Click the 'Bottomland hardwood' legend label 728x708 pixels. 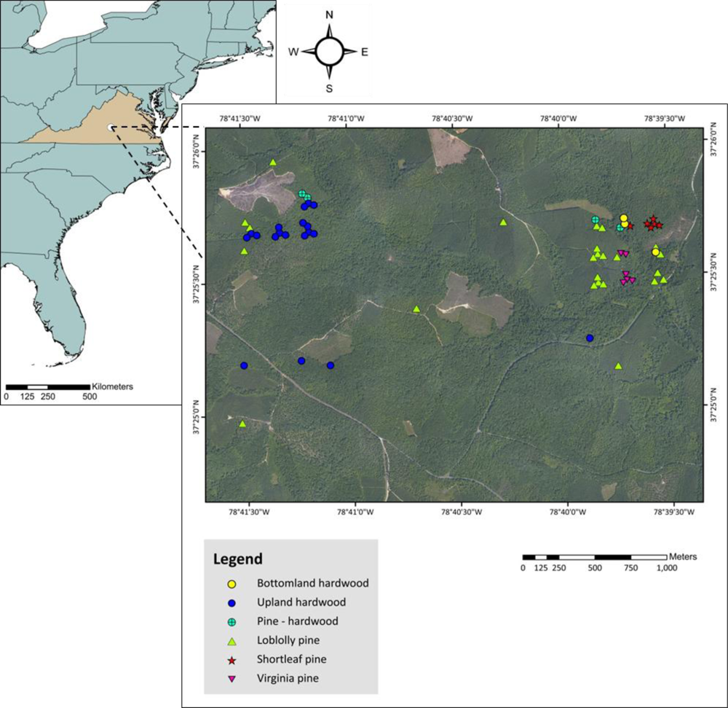(313, 583)
